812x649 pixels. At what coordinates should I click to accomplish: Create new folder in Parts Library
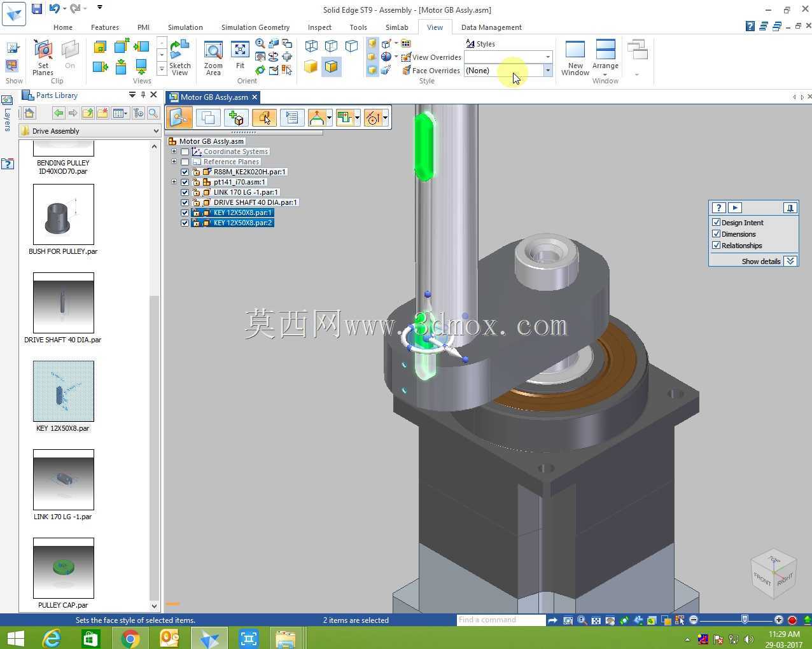click(102, 113)
